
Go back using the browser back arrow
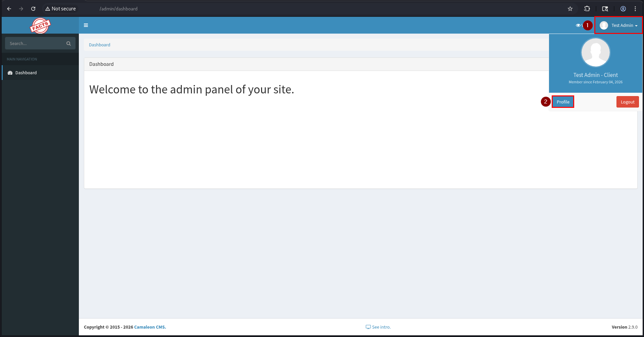9,9
